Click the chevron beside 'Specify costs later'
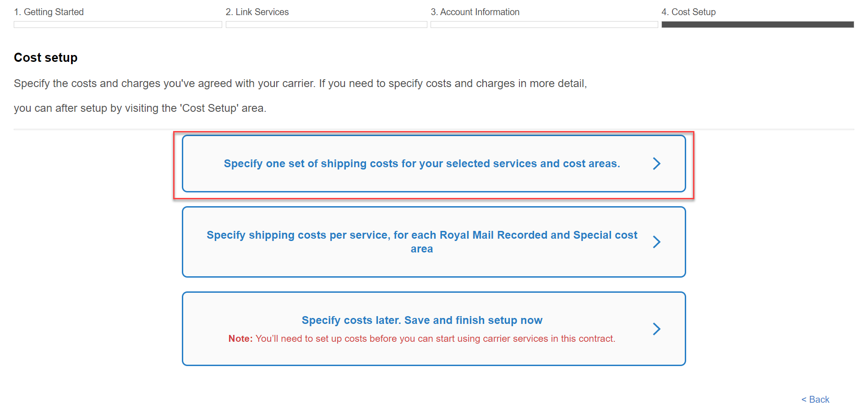The height and width of the screenshot is (416, 868). [657, 328]
